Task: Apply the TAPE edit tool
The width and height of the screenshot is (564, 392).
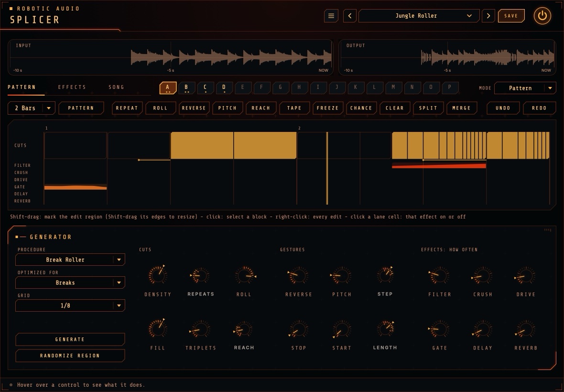Action: (x=294, y=108)
